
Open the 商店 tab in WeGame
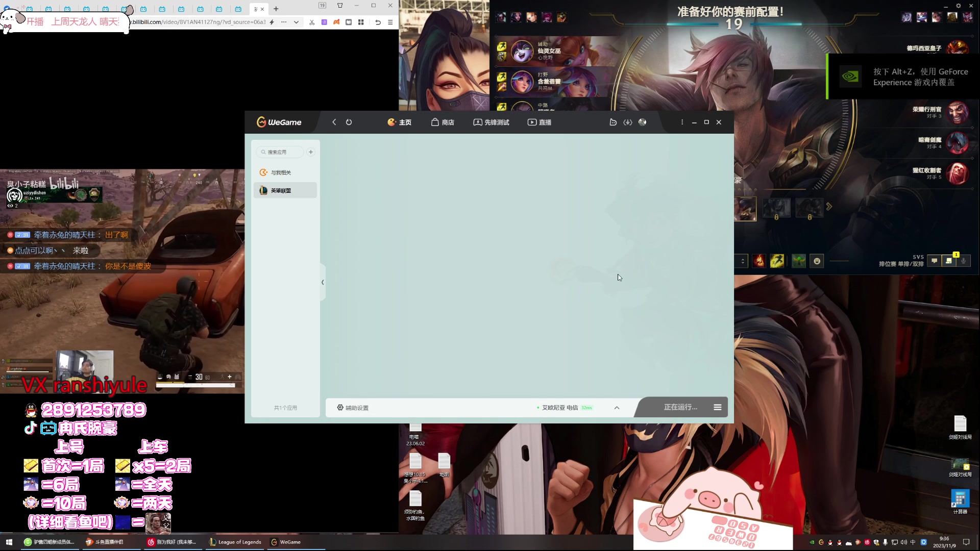[x=443, y=122]
